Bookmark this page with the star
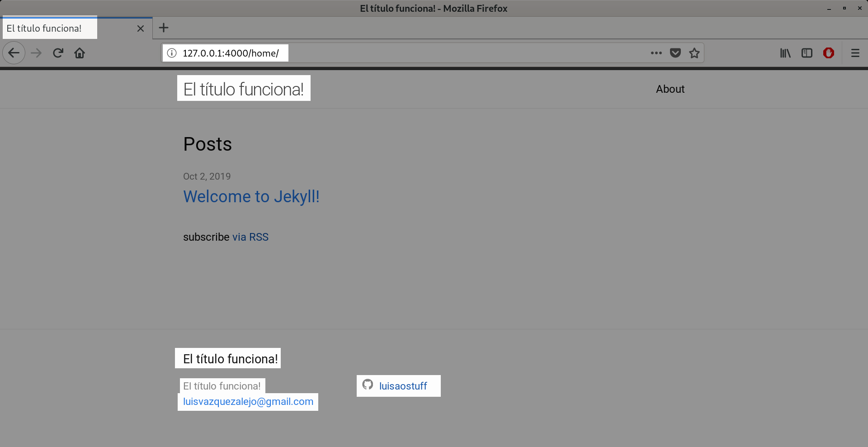 pos(694,53)
